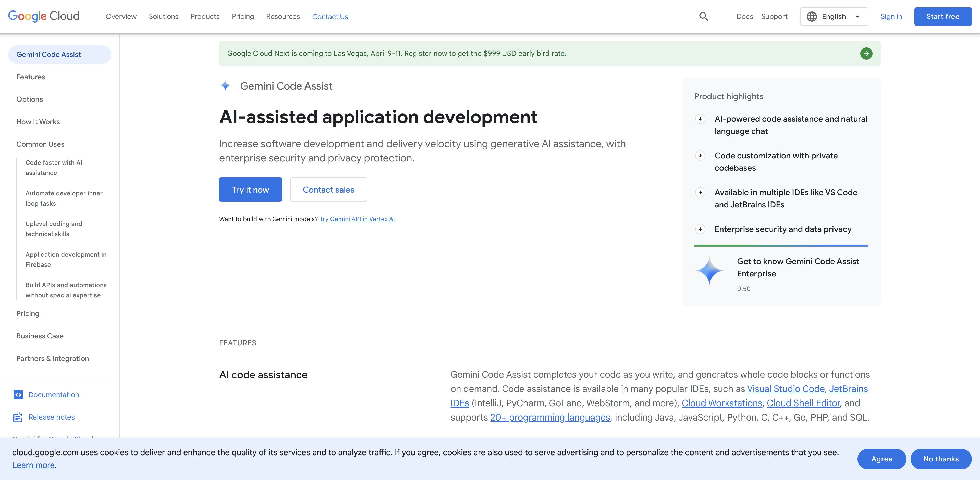980x480 pixels.
Task: Click the Try it now button
Action: (x=250, y=189)
